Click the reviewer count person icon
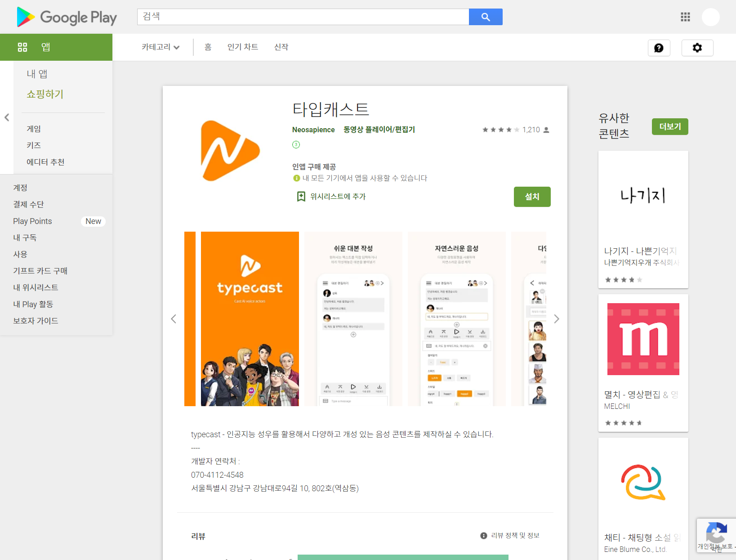This screenshot has height=560, width=736. [x=546, y=130]
